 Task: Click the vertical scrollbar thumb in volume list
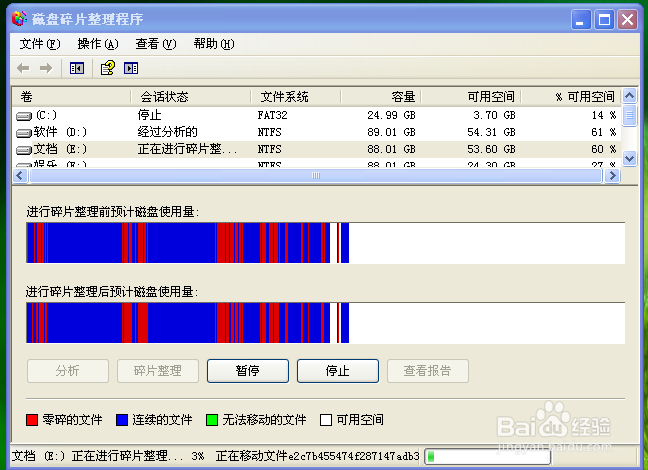[629, 115]
